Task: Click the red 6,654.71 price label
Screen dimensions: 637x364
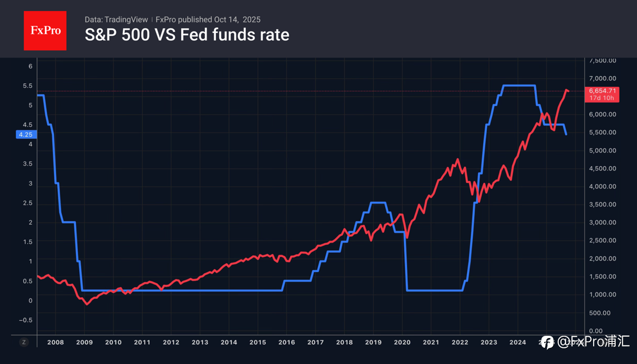Action: (x=602, y=91)
